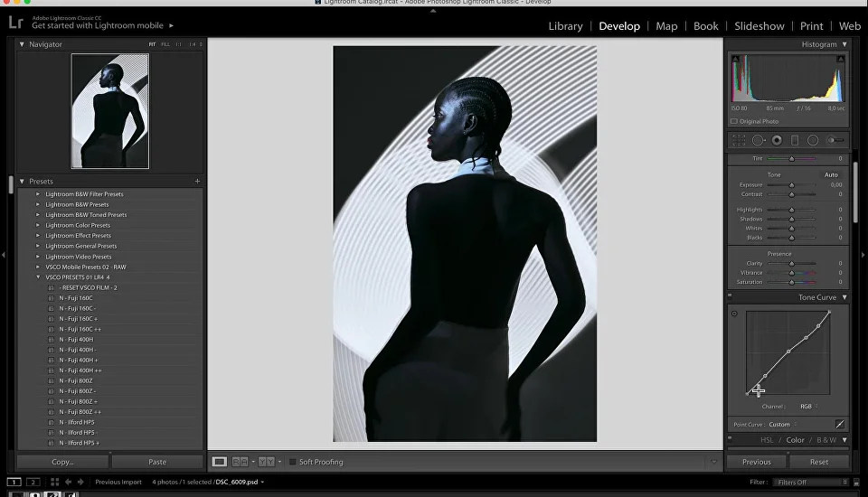Image resolution: width=868 pixels, height=497 pixels.
Task: Click the edit point curve icon
Action: click(839, 424)
